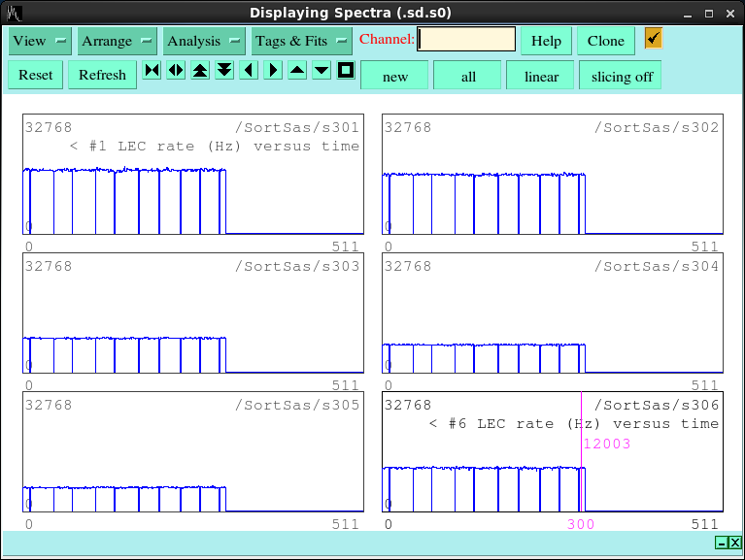Open the Analysis dropdown menu
This screenshot has width=745, height=560.
(x=204, y=41)
